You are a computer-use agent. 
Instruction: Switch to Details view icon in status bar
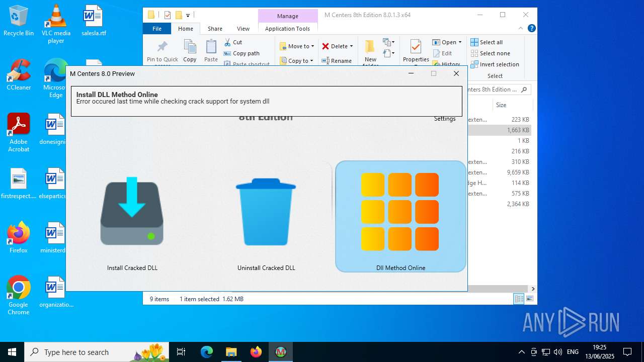click(519, 299)
